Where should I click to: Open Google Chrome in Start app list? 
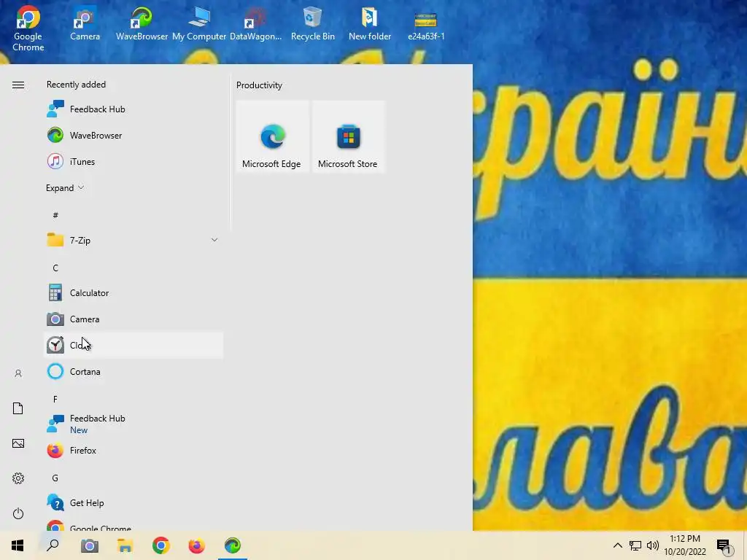pos(133,525)
